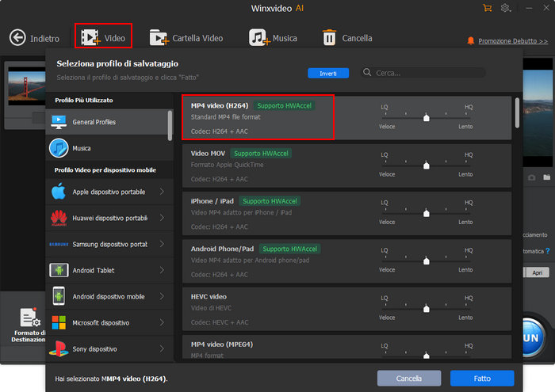
Task: Click the Cancella trash icon
Action: (329, 37)
